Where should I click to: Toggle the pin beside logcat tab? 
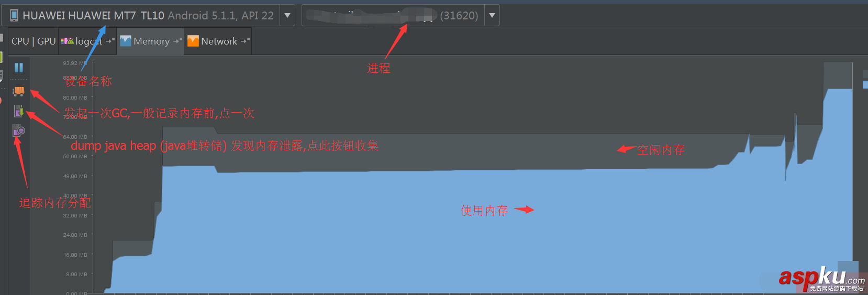coord(110,41)
